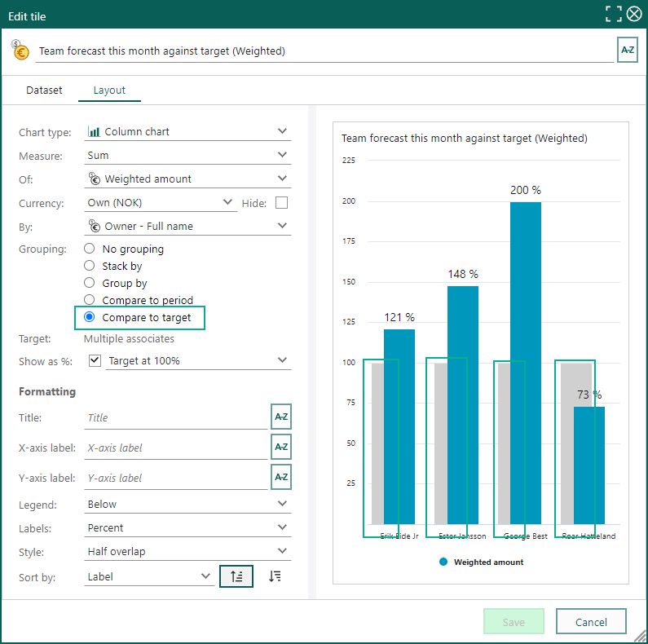The width and height of the screenshot is (648, 644).
Task: Click the 121 % blue bar for Erik Eide Jr
Action: click(x=399, y=426)
